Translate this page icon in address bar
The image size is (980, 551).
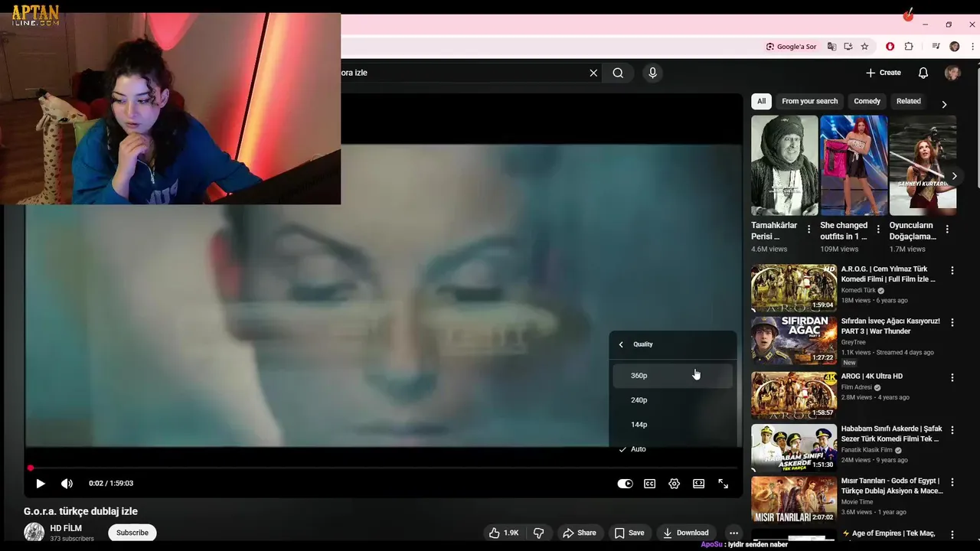pyautogui.click(x=831, y=47)
